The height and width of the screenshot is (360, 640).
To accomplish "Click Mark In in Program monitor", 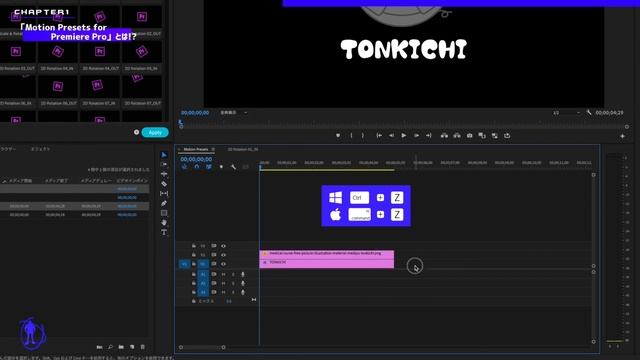I will 351,136.
